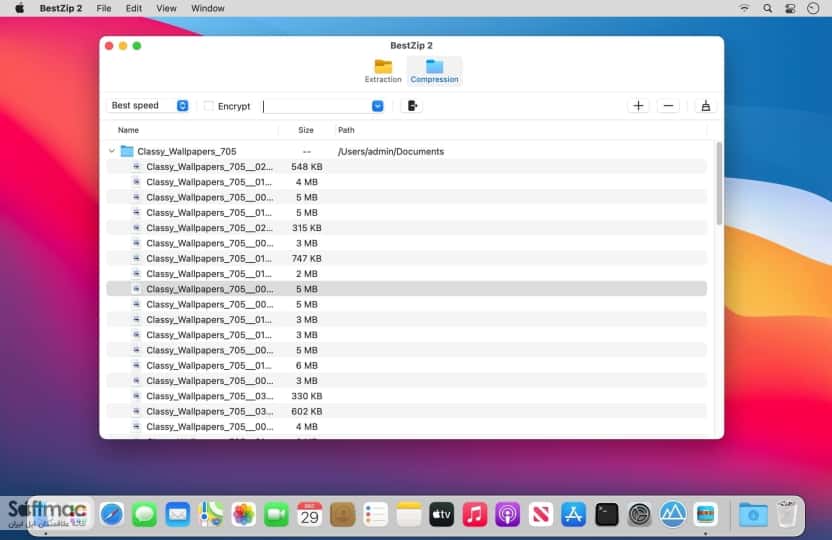
Task: Collapse the Classy_Wallpapers_705 folder
Action: pyautogui.click(x=111, y=151)
